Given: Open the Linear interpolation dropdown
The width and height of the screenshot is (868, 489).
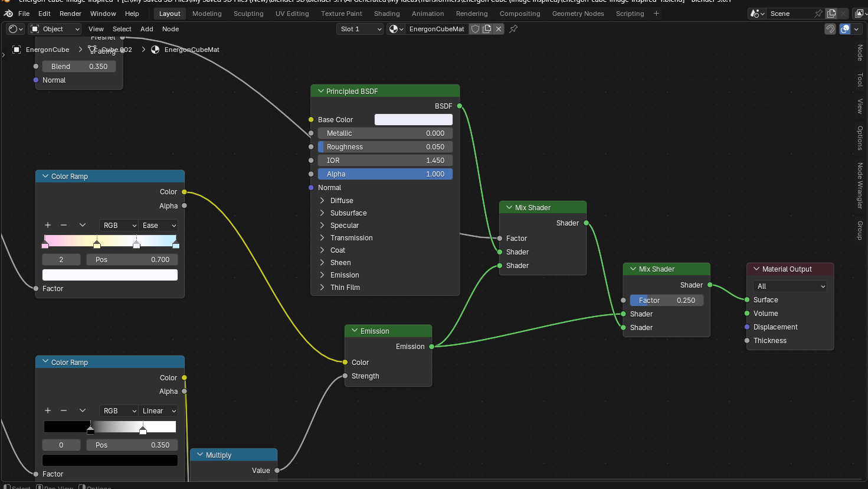Looking at the screenshot, I should (158, 411).
